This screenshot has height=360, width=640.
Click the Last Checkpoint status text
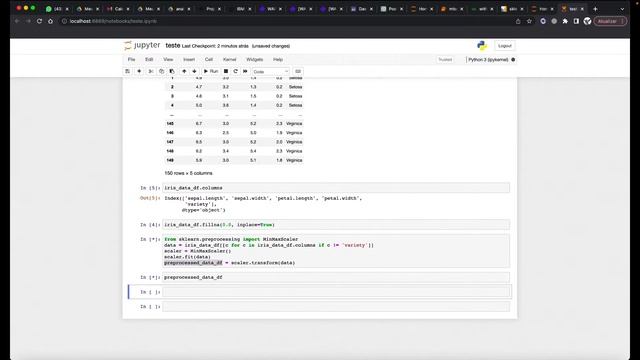point(215,46)
